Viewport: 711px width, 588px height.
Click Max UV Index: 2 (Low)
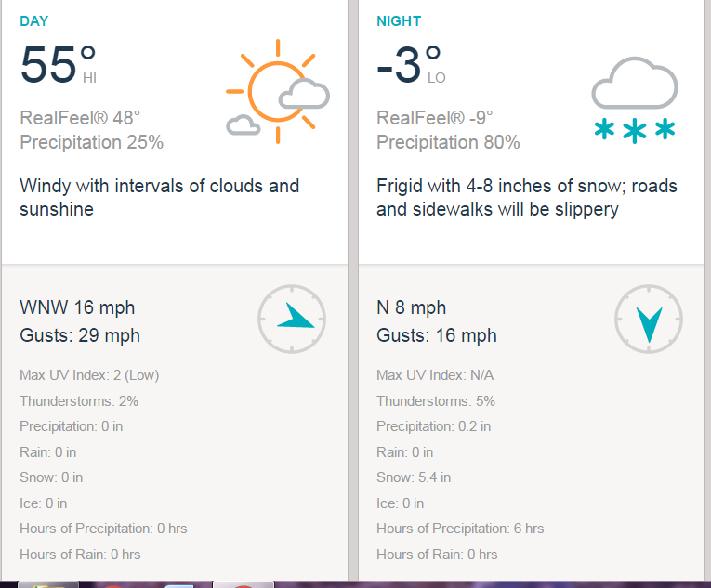pyautogui.click(x=89, y=375)
